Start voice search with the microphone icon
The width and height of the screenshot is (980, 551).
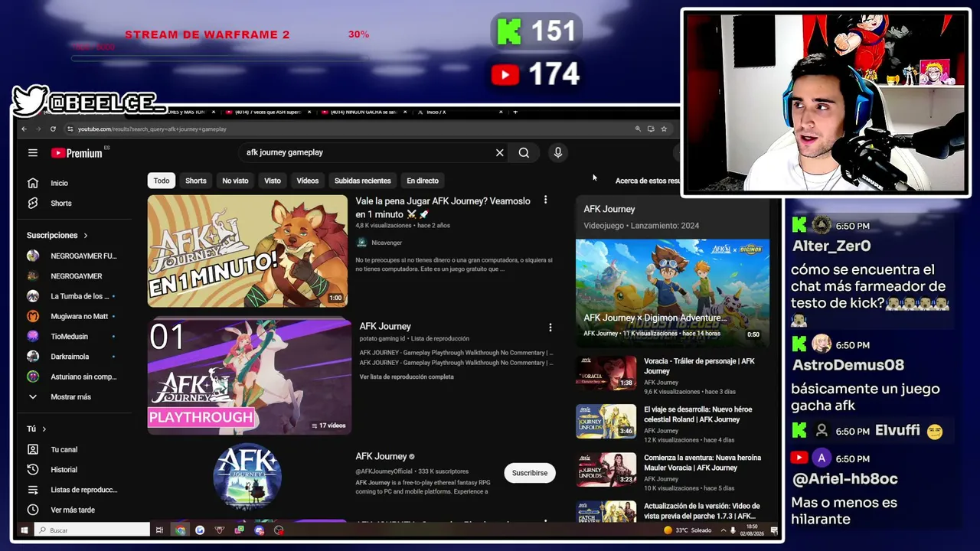click(x=558, y=152)
